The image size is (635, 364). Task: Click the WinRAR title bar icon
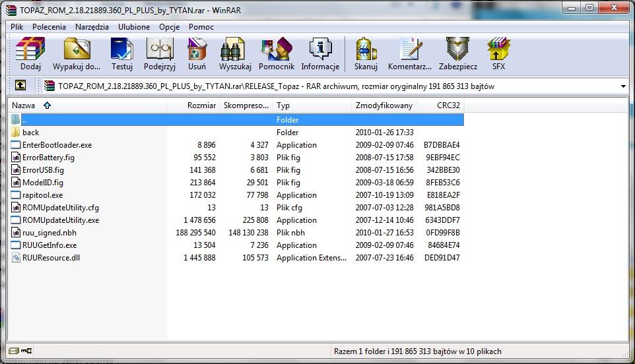click(11, 10)
